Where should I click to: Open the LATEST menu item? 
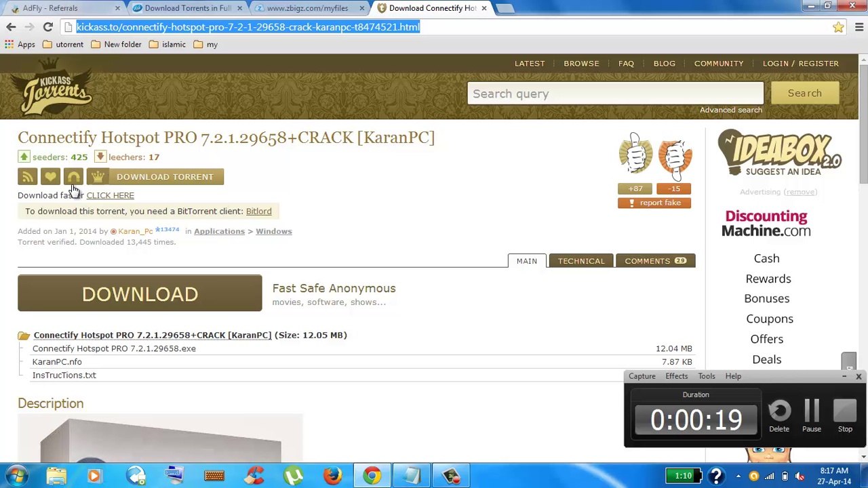point(530,64)
